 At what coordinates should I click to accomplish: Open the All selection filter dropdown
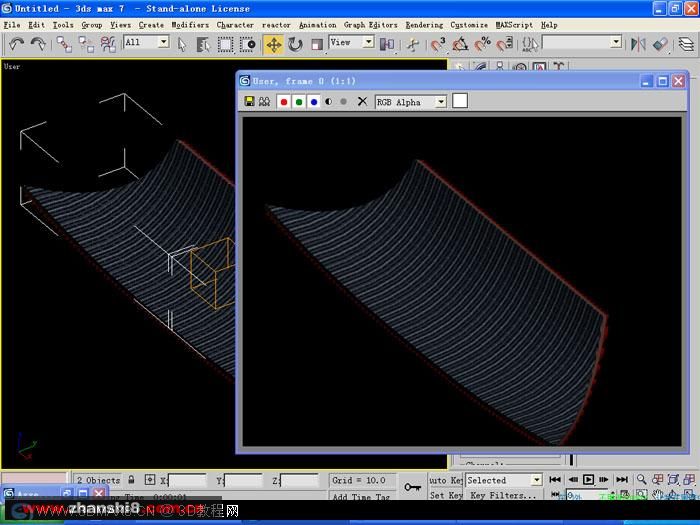point(164,42)
